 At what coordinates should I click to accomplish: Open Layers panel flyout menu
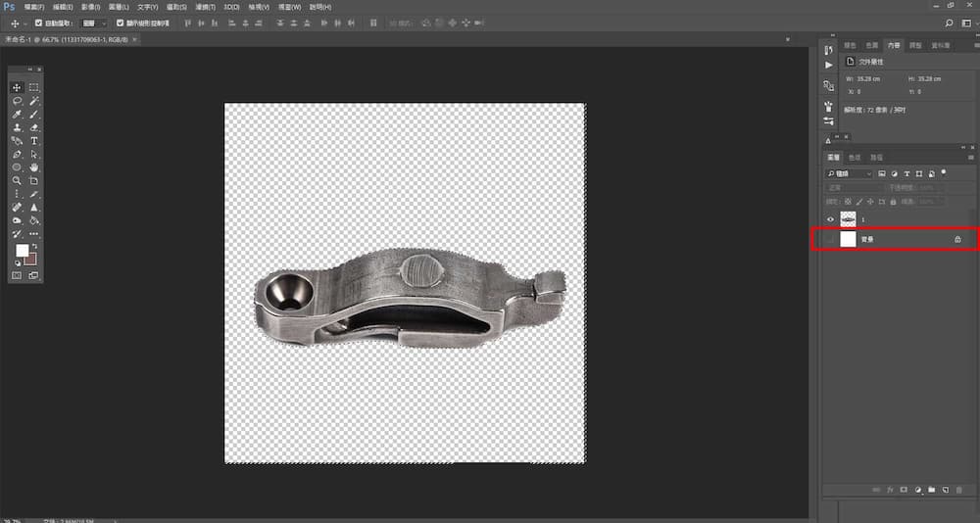pyautogui.click(x=970, y=158)
